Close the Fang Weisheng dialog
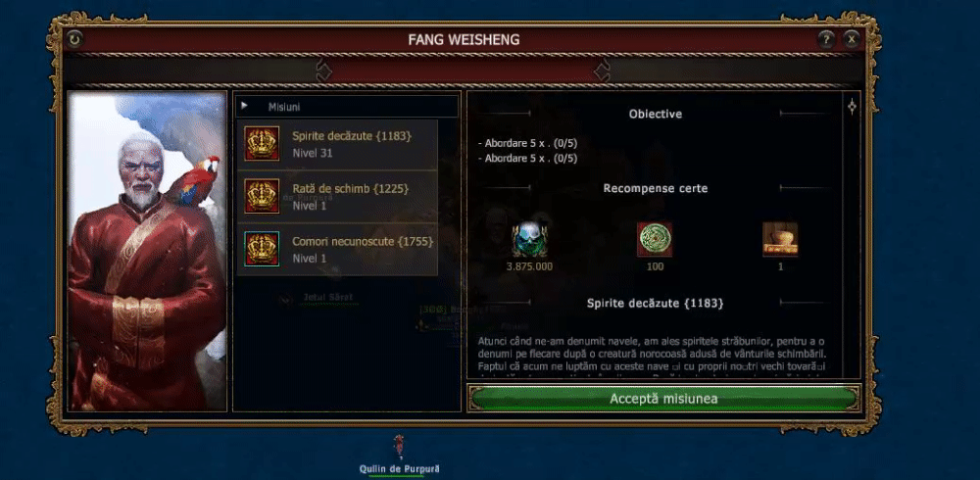Viewport: 980px width, 480px height. pyautogui.click(x=852, y=39)
